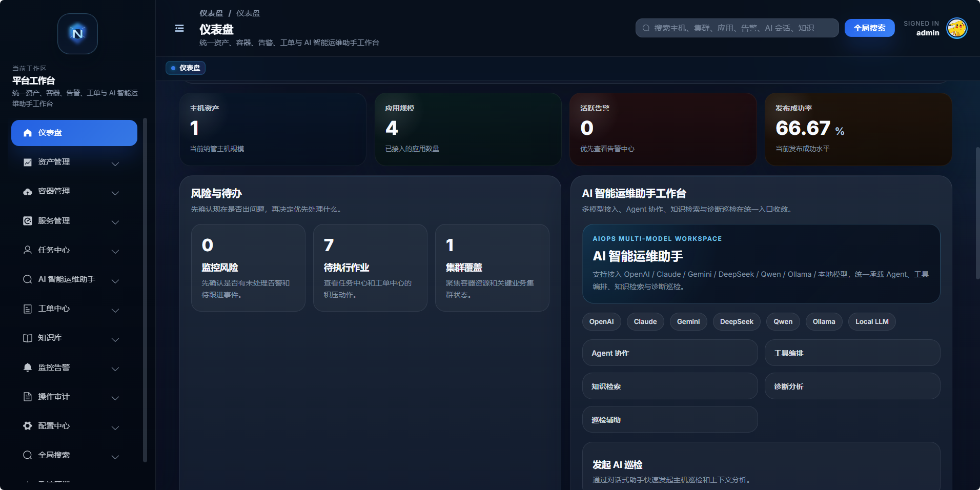Screen dimensions: 980x490
Task: Select the Local LLM model chip
Action: 872,321
